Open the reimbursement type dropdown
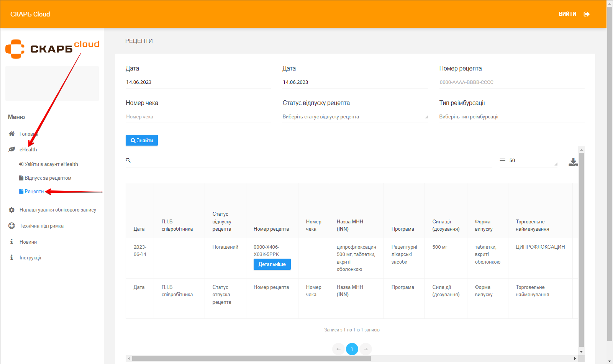Image resolution: width=613 pixels, height=364 pixels. click(511, 117)
